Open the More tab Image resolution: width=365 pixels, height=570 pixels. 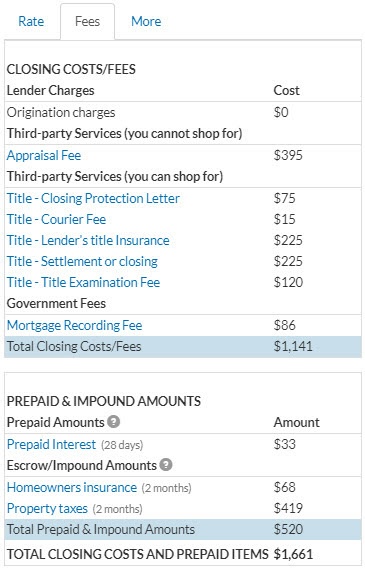coord(146,21)
